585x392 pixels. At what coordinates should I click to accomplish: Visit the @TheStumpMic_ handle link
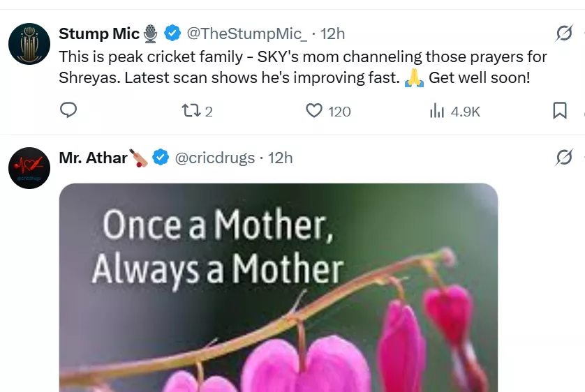coord(246,33)
